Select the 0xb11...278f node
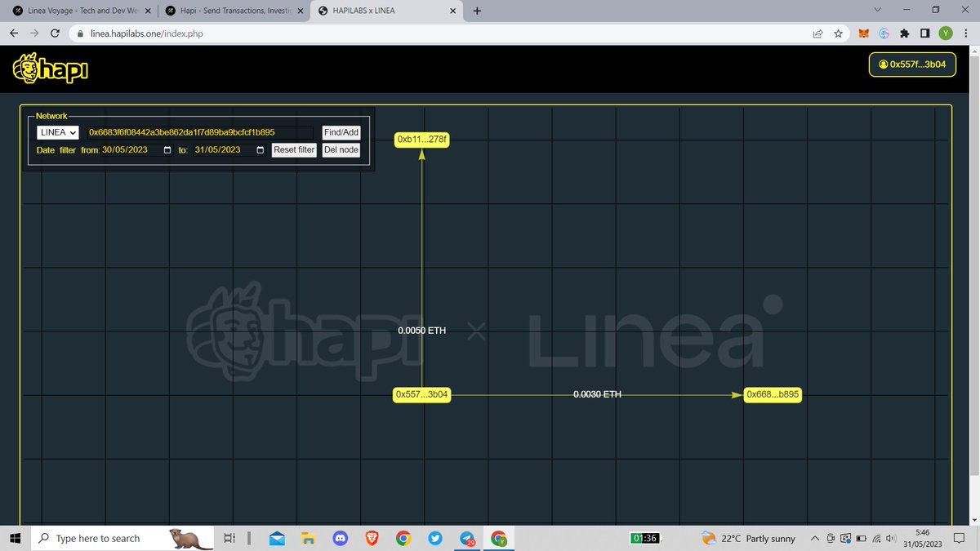 pyautogui.click(x=422, y=140)
